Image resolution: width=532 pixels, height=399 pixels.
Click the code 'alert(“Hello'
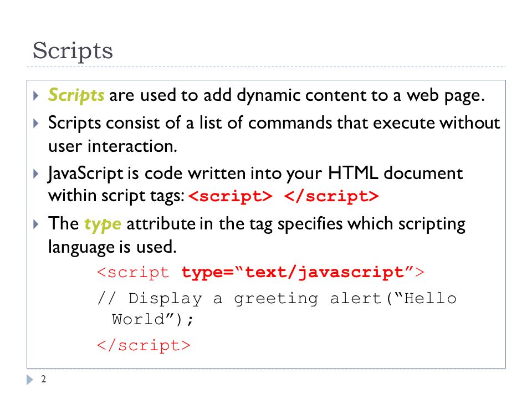(x=393, y=299)
